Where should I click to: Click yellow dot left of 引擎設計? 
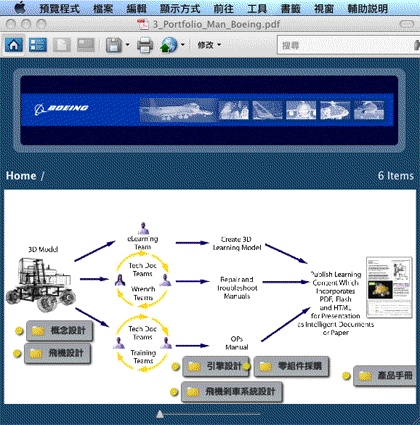(x=175, y=367)
